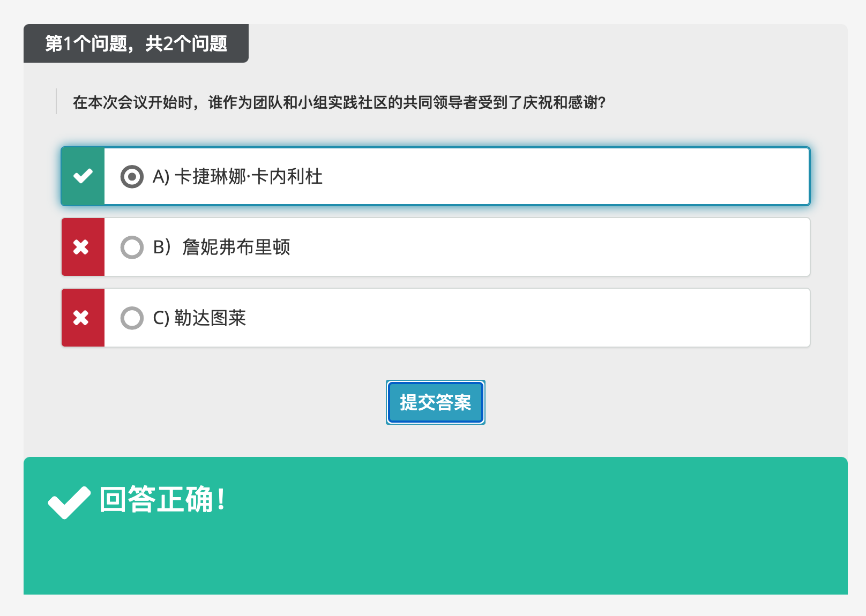Choose the radio button for 勒达图莱
Viewport: 866px width, 616px height.
click(x=132, y=318)
